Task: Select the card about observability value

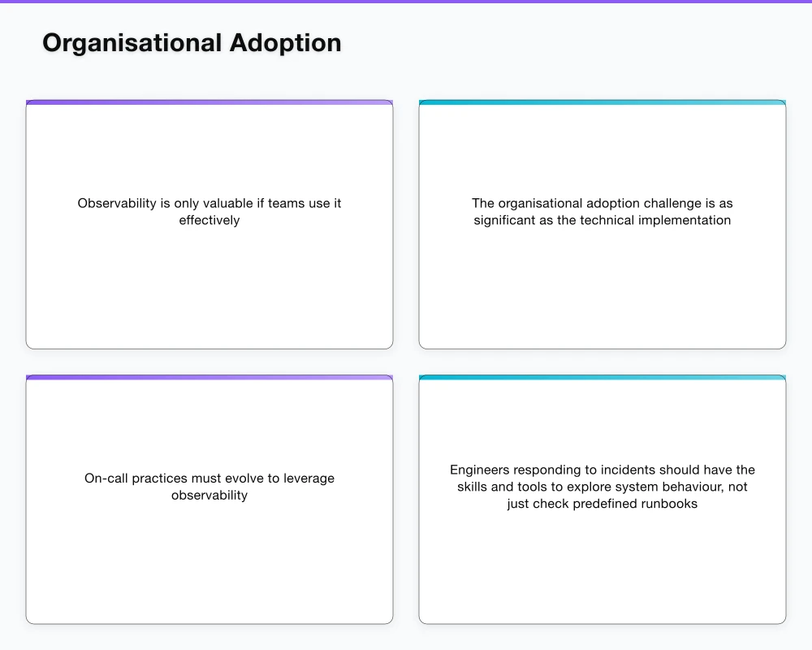Action: pyautogui.click(x=209, y=223)
